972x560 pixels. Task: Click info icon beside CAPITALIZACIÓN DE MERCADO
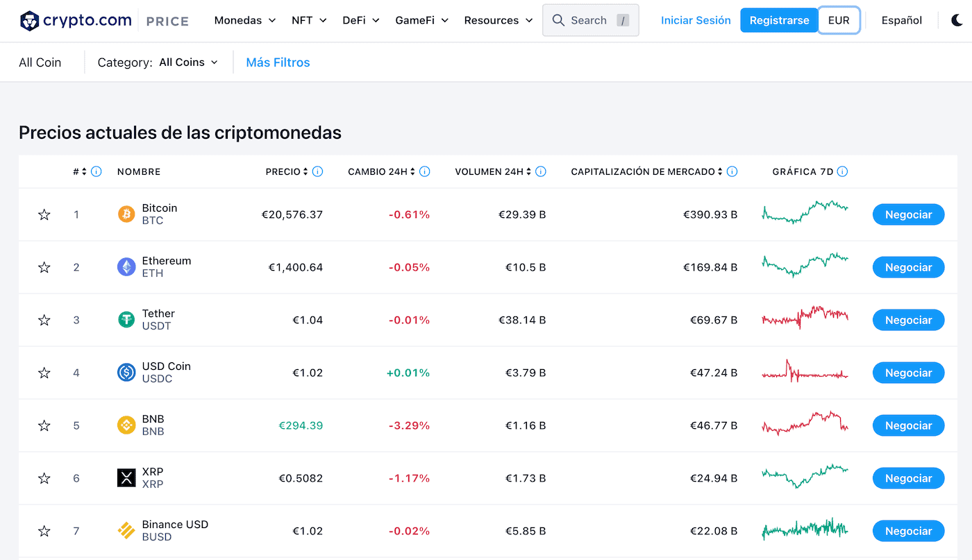click(x=732, y=171)
